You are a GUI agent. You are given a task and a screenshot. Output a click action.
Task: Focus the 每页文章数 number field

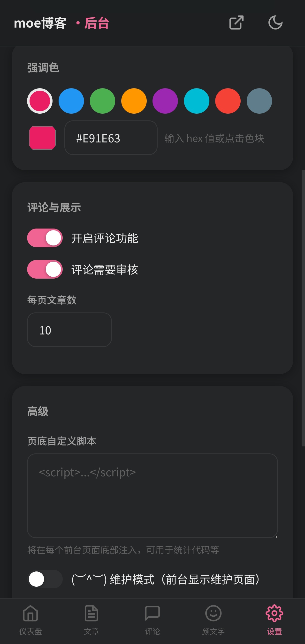tap(69, 330)
